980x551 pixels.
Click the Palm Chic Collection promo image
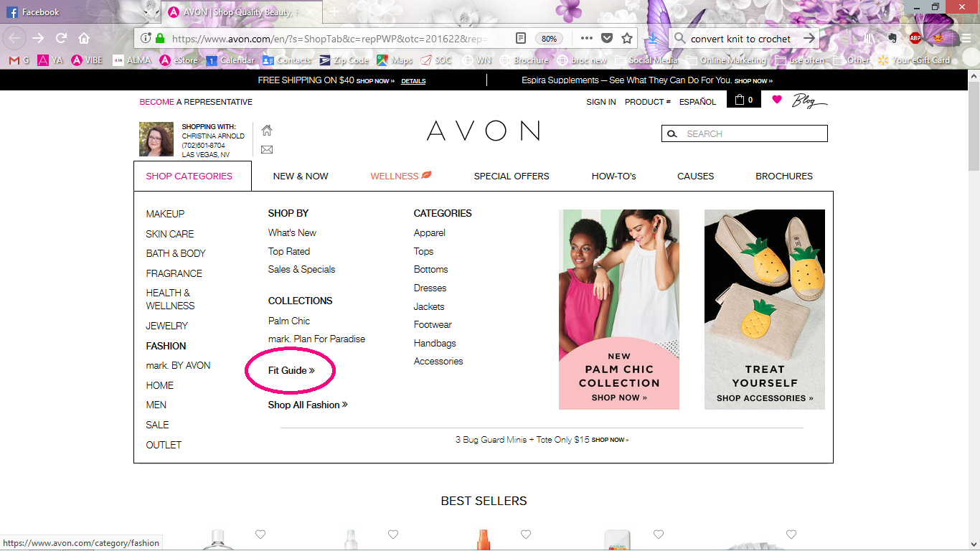click(x=619, y=309)
